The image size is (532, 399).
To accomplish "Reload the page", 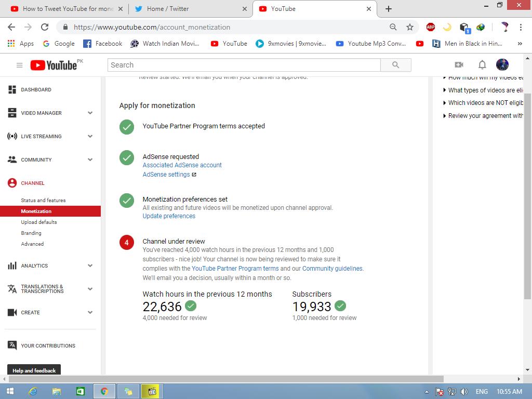I will (x=45, y=27).
